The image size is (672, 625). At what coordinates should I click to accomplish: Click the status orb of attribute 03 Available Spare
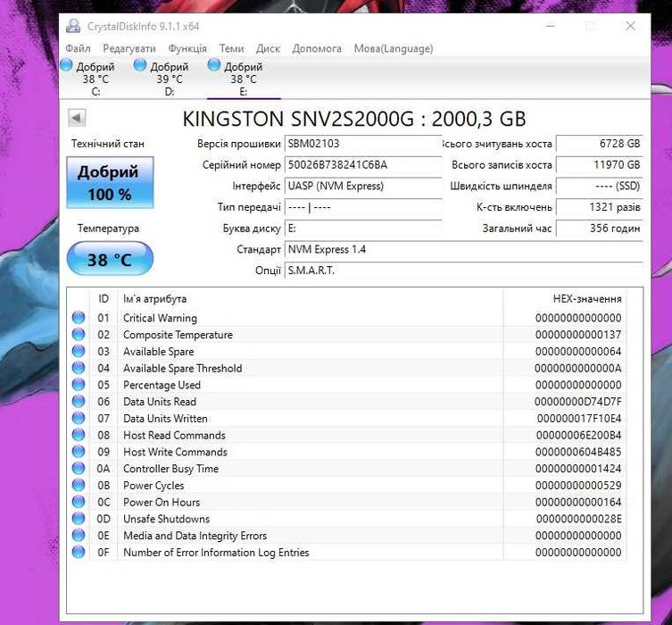pos(79,351)
